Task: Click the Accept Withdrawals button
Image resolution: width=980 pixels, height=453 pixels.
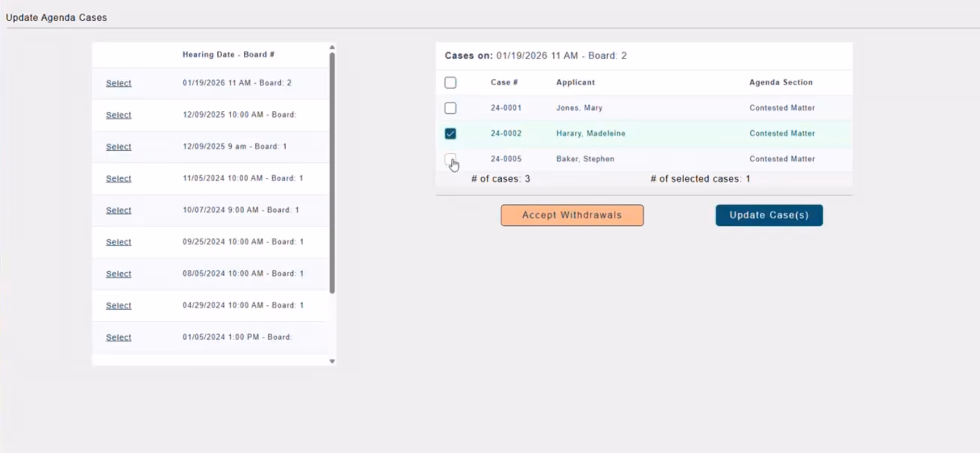Action: tap(572, 215)
